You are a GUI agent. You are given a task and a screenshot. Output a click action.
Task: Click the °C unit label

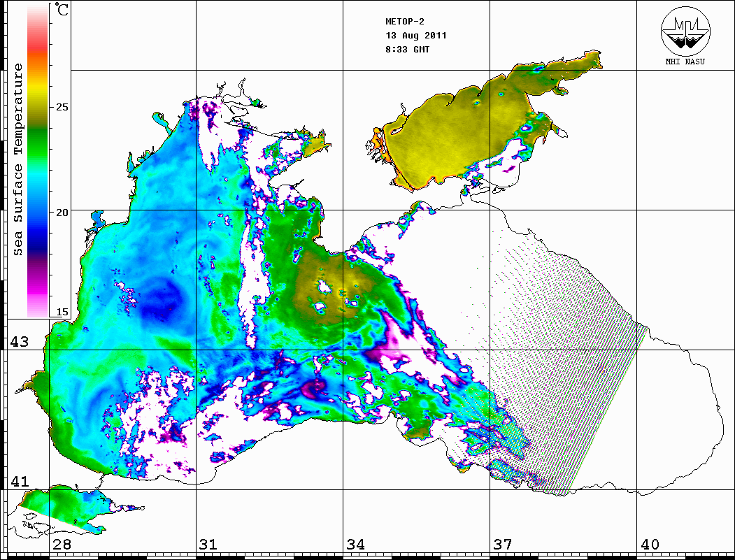(62, 9)
